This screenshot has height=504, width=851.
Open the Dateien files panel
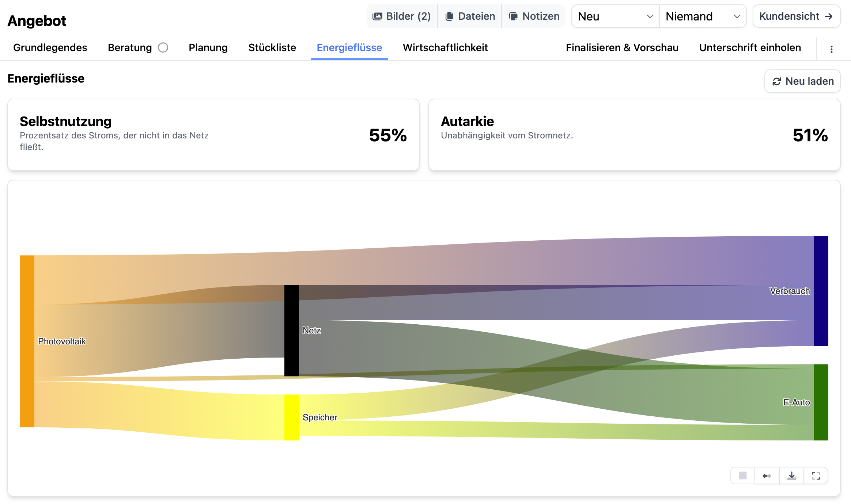click(x=470, y=16)
